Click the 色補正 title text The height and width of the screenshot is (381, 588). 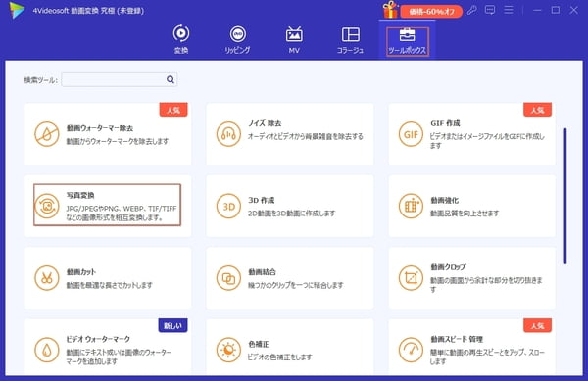pos(259,344)
